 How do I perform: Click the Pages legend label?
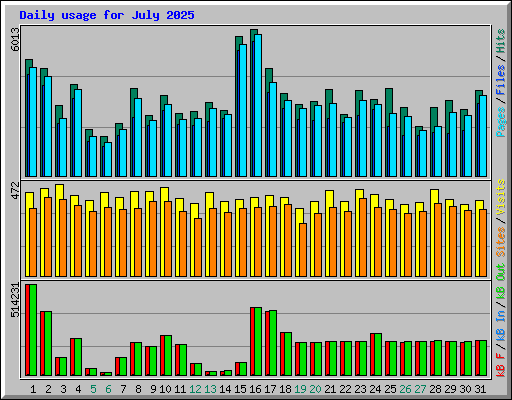pos(501,122)
